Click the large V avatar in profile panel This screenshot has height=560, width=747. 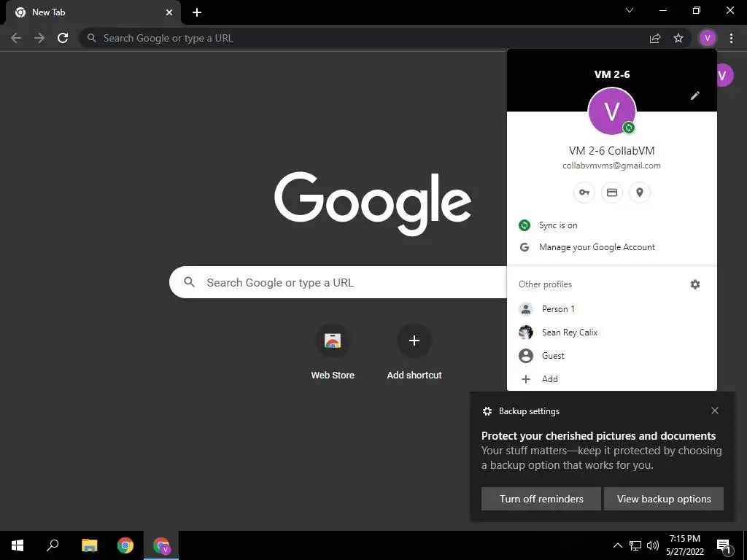[612, 111]
